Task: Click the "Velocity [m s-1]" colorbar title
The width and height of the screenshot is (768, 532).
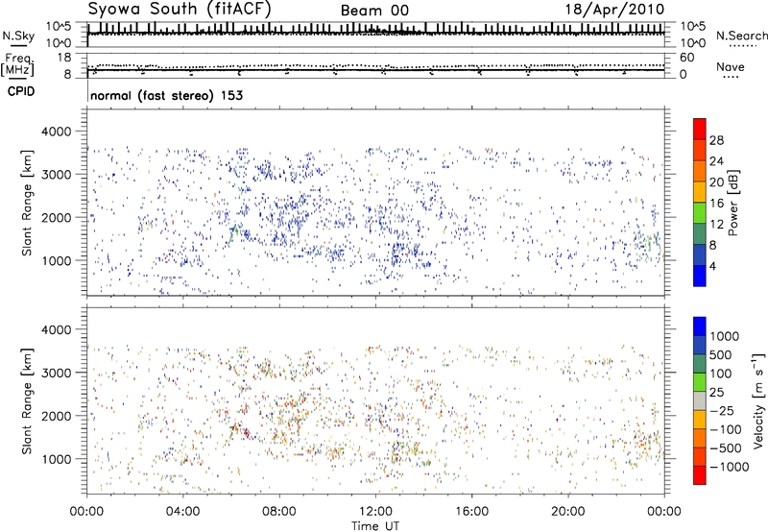Action: (x=758, y=400)
